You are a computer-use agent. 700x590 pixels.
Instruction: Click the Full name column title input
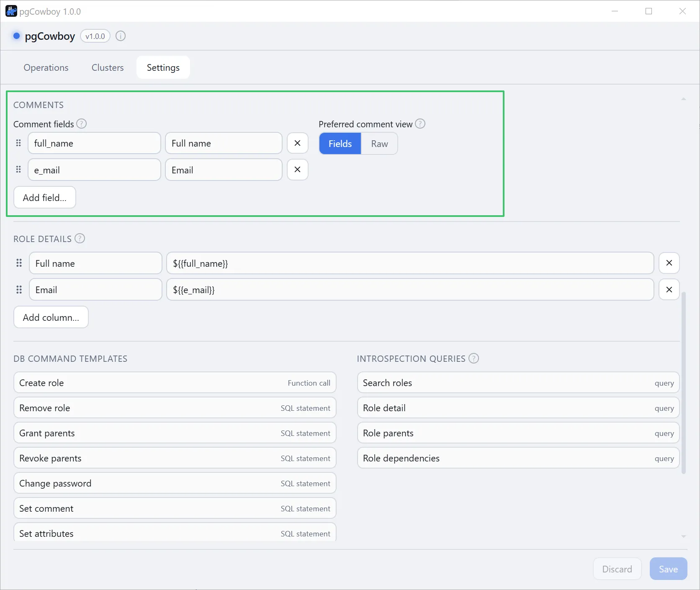(x=95, y=263)
